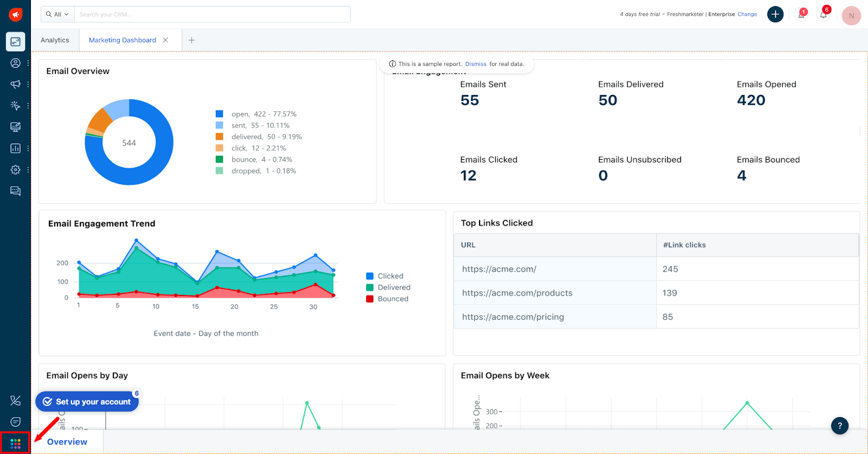Click the #Link clicks column header
Image resolution: width=868 pixels, height=454 pixels.
(757, 245)
